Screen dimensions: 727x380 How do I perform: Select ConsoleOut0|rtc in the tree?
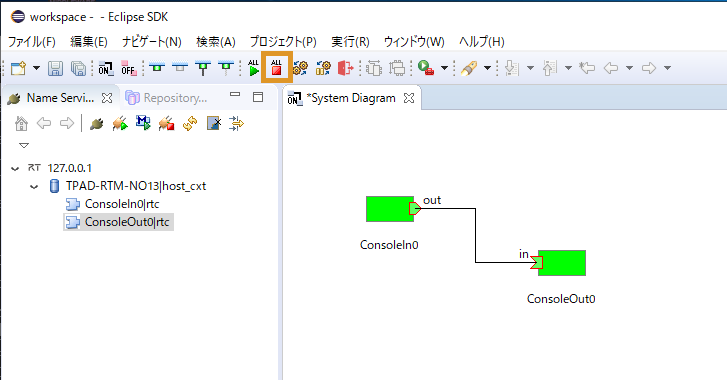pyautogui.click(x=118, y=222)
